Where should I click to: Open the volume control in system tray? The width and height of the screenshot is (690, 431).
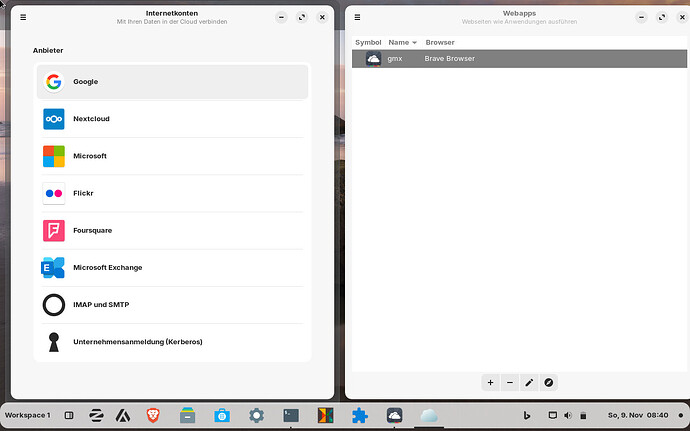tap(567, 415)
